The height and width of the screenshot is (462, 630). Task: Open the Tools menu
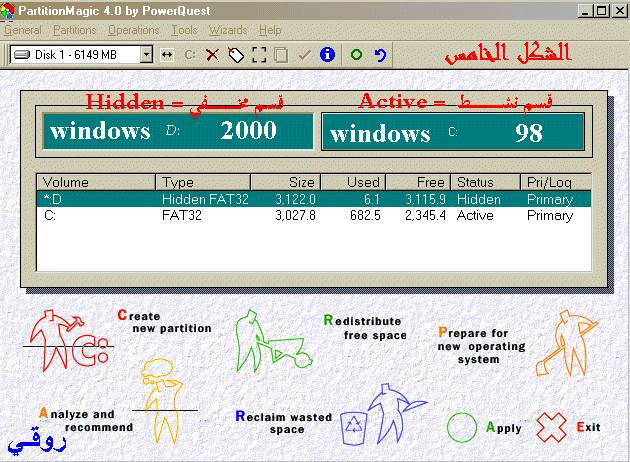184,30
